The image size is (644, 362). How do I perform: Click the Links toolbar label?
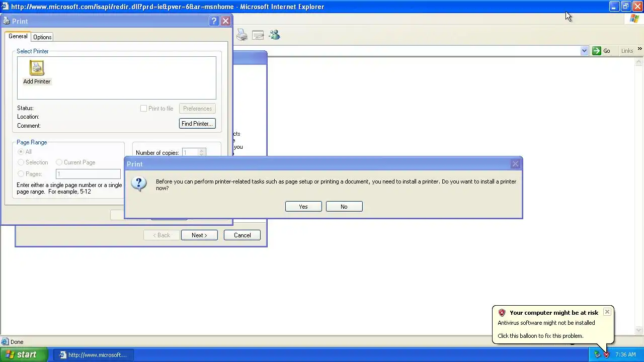click(627, 51)
